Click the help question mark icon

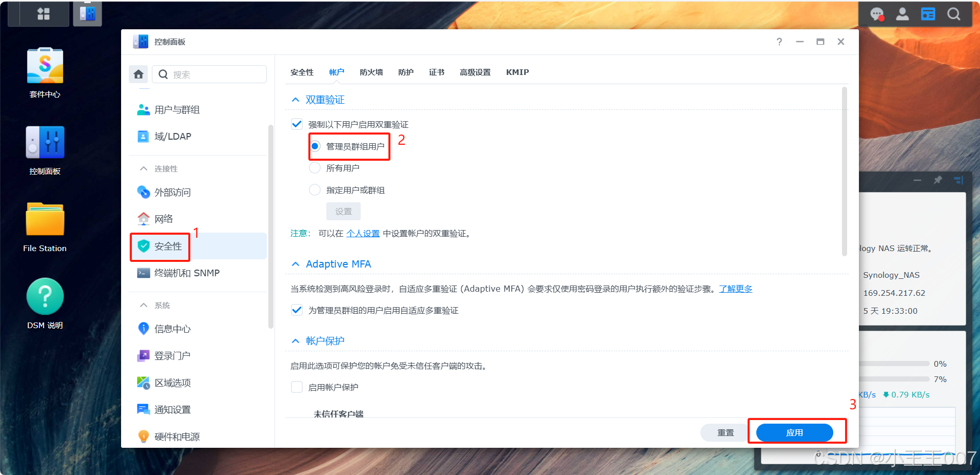pyautogui.click(x=779, y=42)
